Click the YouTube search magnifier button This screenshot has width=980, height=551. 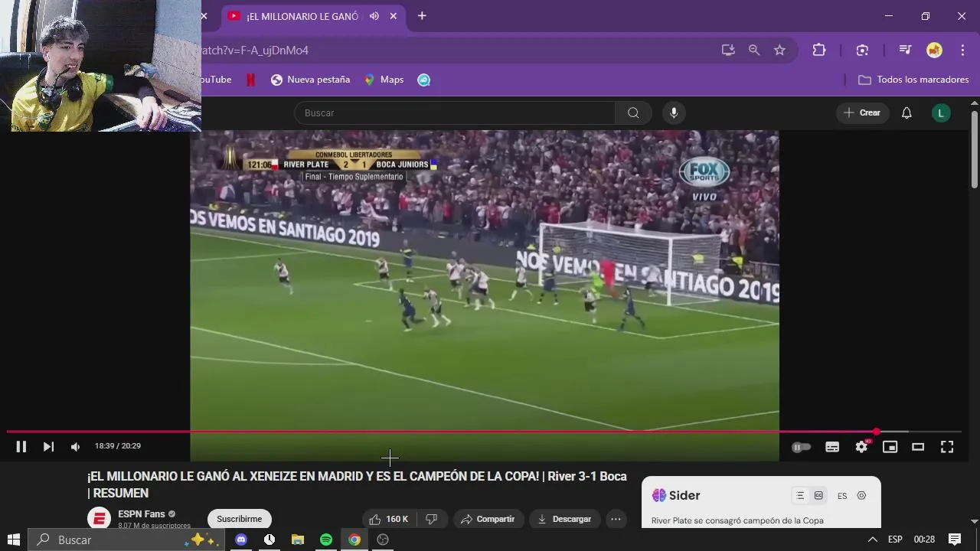click(x=633, y=112)
